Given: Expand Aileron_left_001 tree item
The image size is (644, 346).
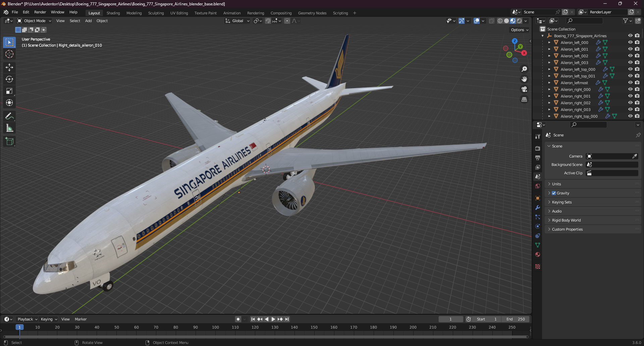Looking at the screenshot, I should pyautogui.click(x=549, y=49).
